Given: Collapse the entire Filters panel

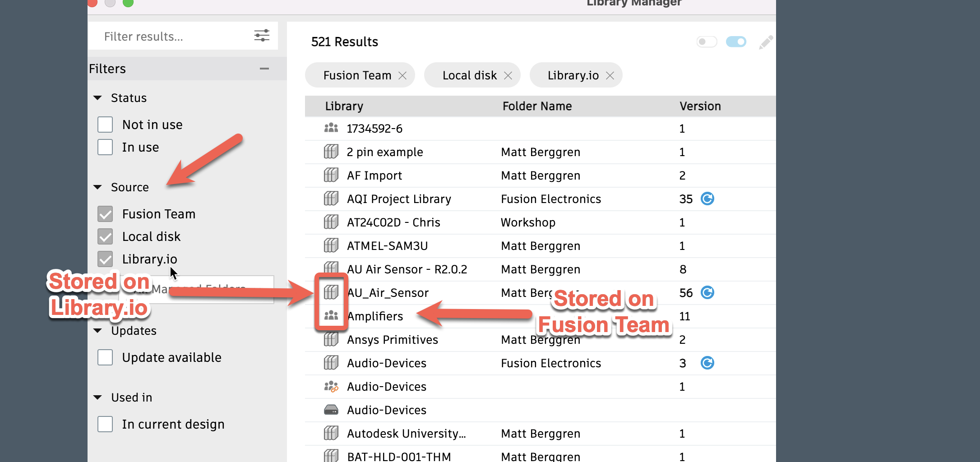Looking at the screenshot, I should point(264,68).
